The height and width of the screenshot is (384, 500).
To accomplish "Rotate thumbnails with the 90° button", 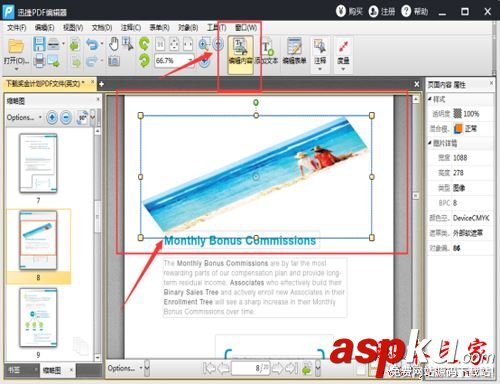I will pos(82,118).
